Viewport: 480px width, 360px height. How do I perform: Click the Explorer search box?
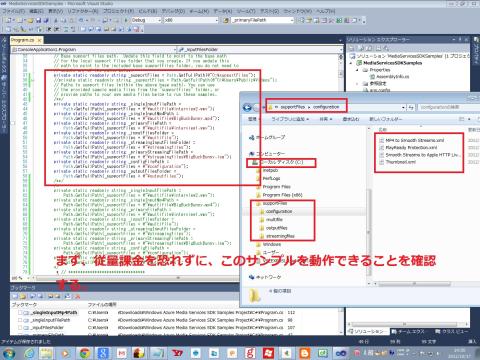[x=448, y=107]
